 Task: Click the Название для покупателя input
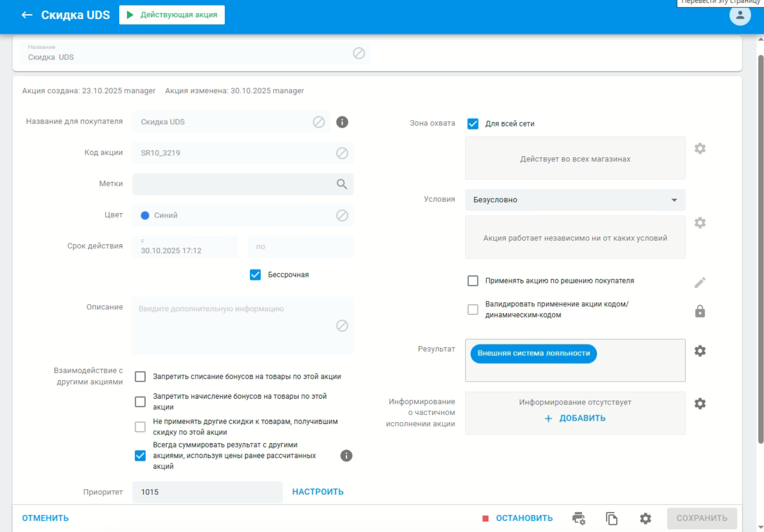point(231,122)
